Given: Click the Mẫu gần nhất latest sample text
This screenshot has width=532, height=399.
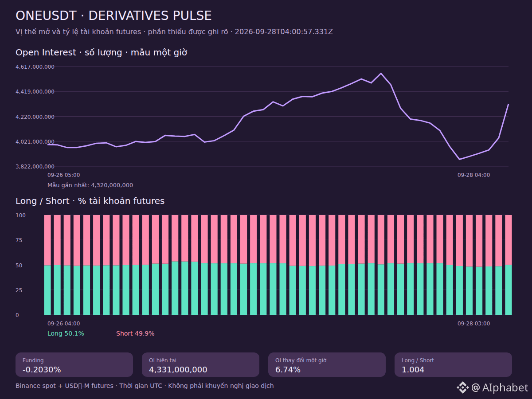Looking at the screenshot, I should pos(90,185).
